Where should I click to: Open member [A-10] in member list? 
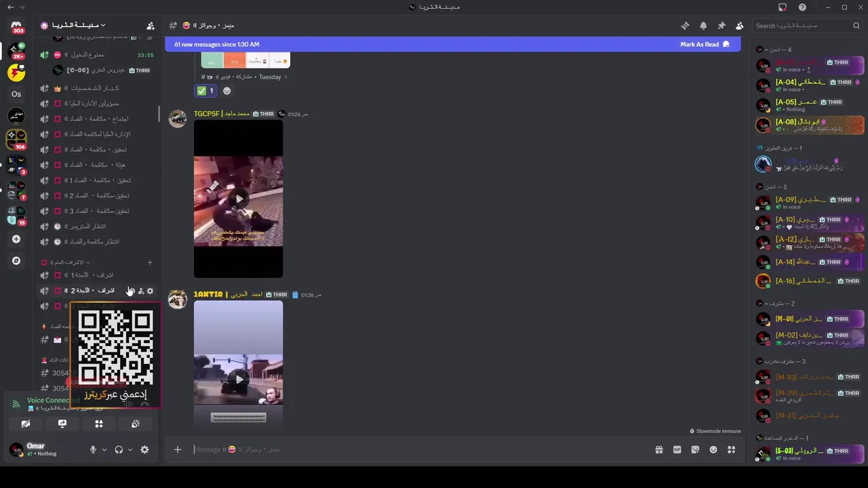(810, 222)
